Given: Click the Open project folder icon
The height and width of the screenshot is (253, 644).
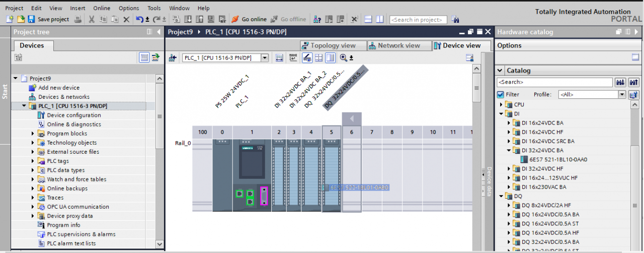Looking at the screenshot, I should click(x=21, y=19).
